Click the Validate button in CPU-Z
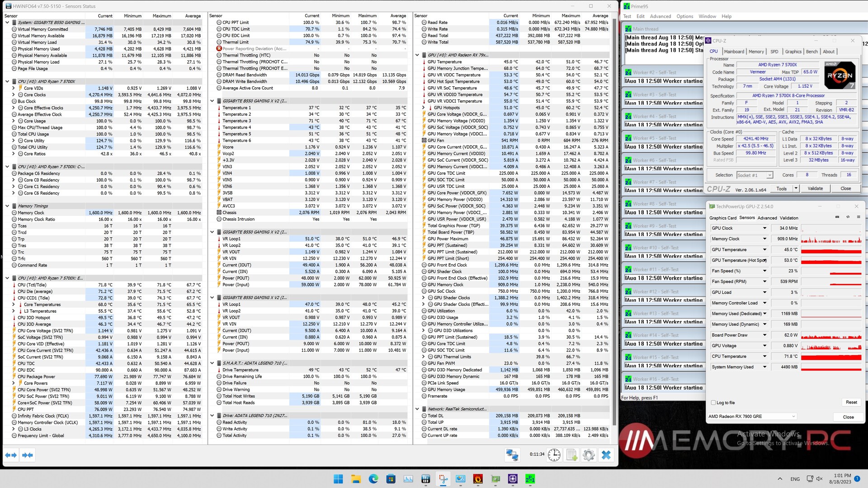This screenshot has width=868, height=488. (815, 188)
